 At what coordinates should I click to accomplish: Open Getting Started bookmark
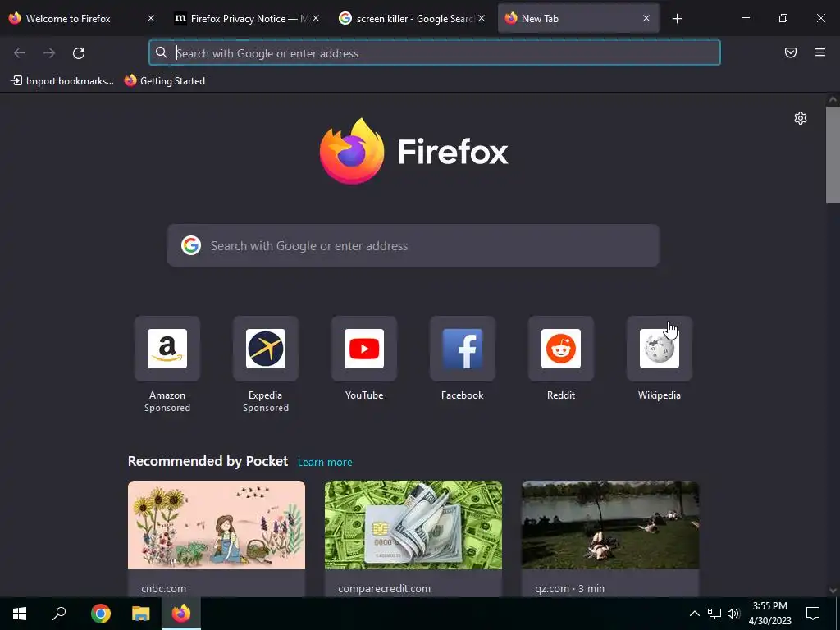point(164,81)
